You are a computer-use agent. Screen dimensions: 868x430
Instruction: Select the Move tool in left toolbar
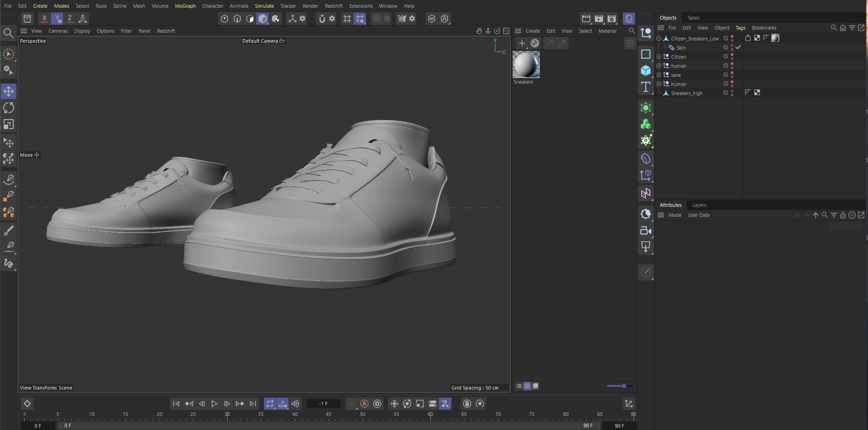coord(9,91)
